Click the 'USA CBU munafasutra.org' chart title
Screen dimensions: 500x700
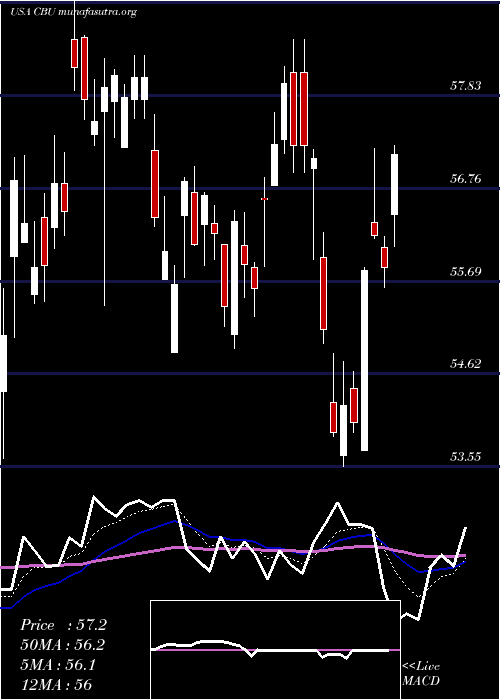73,12
